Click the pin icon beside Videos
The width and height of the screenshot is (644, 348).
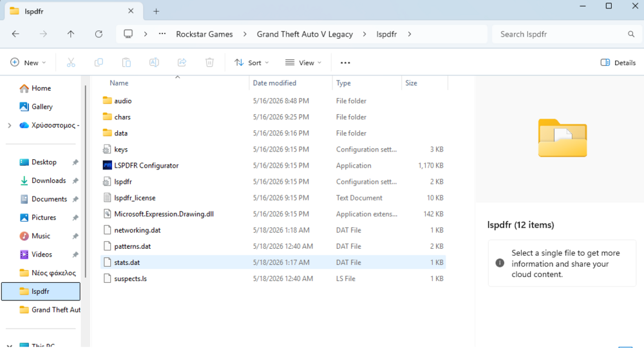coord(75,255)
